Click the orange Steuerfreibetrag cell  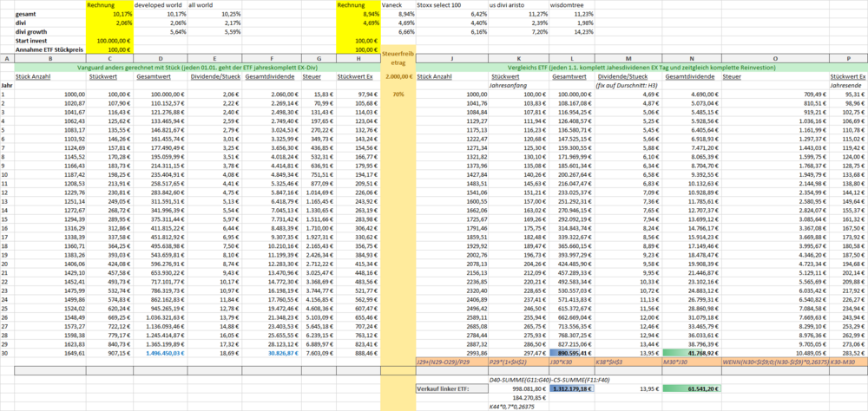click(398, 58)
